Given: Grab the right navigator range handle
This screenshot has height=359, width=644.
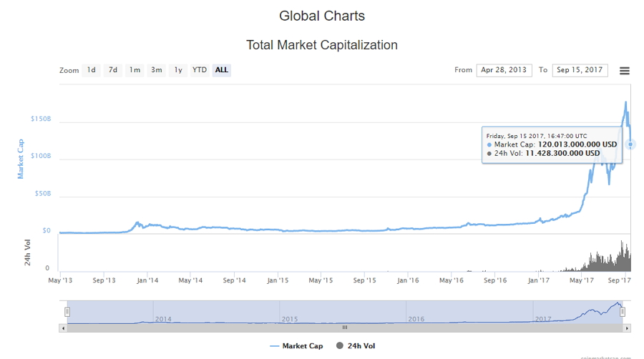Looking at the screenshot, I should tap(623, 313).
